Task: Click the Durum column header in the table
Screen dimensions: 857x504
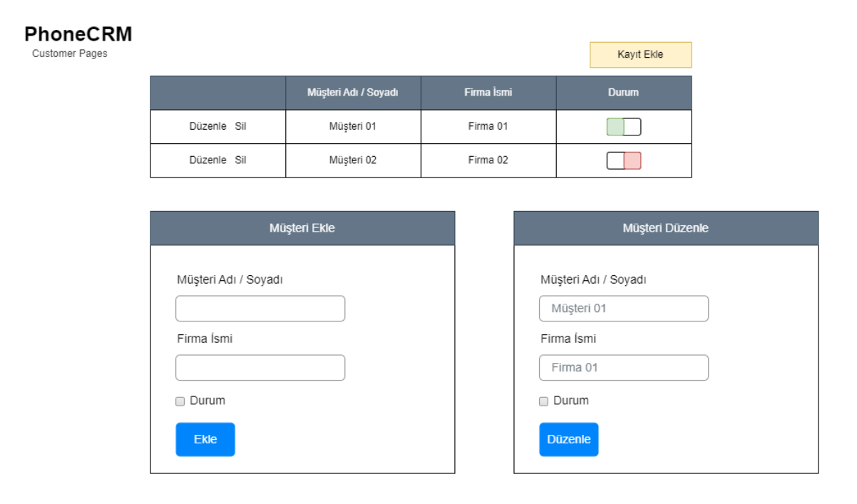Action: coord(623,92)
